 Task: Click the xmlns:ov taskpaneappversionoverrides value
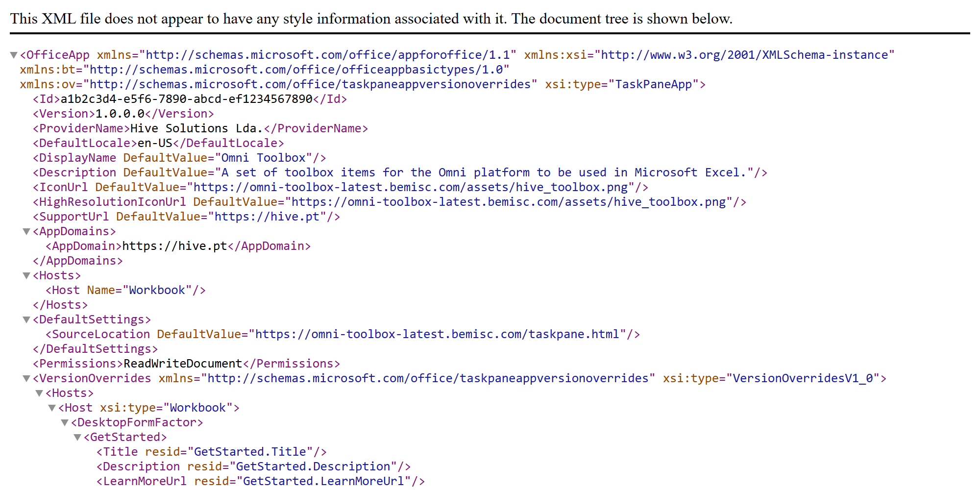tap(310, 84)
